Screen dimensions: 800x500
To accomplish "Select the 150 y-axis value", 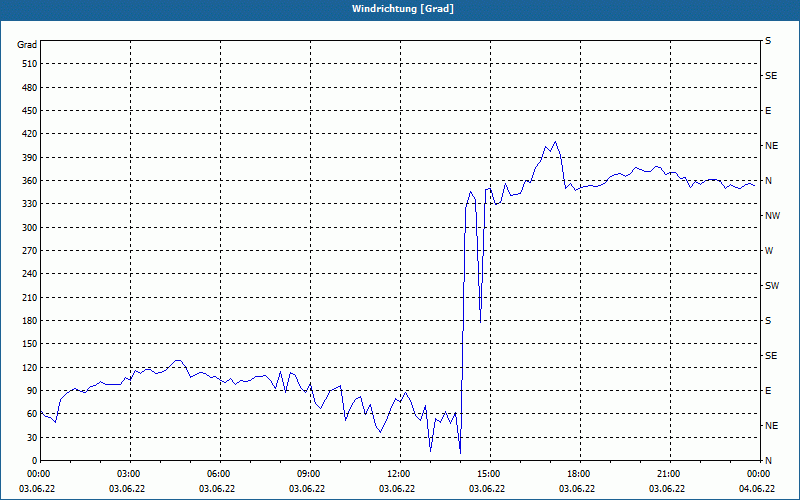I will click(30, 344).
